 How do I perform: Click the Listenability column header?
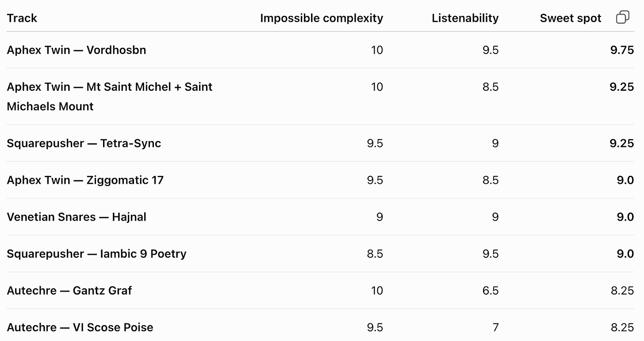[465, 18]
